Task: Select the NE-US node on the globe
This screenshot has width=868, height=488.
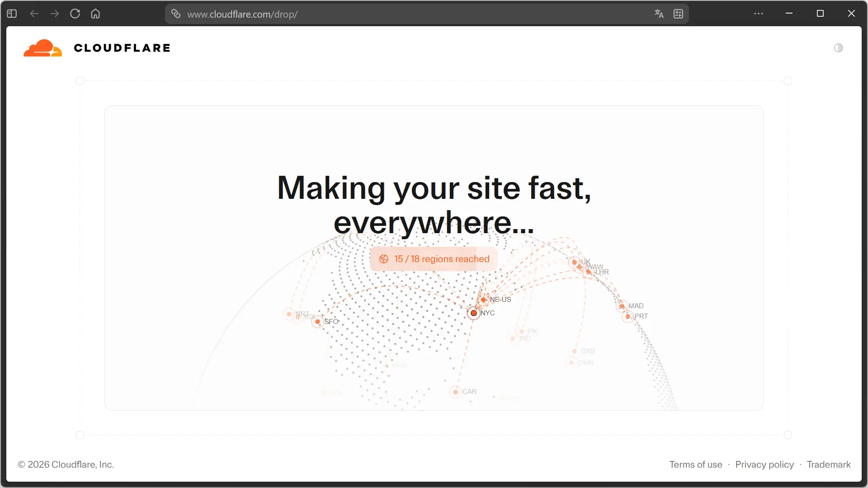Action: pyautogui.click(x=483, y=300)
